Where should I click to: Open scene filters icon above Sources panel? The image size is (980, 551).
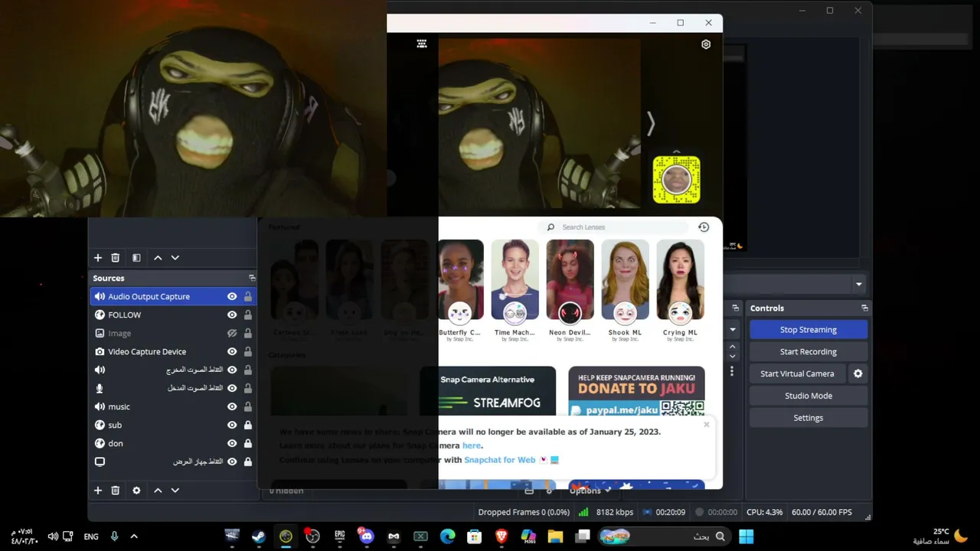[136, 258]
